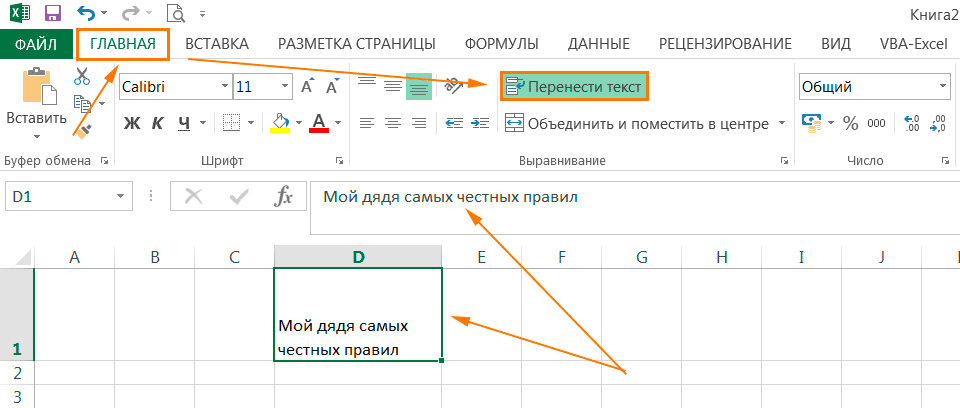Click the Borders icon in the font group

(x=231, y=123)
